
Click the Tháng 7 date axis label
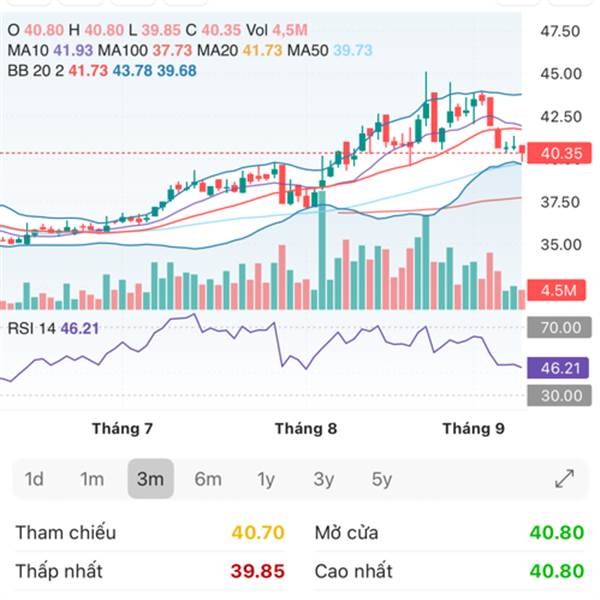pos(122,429)
